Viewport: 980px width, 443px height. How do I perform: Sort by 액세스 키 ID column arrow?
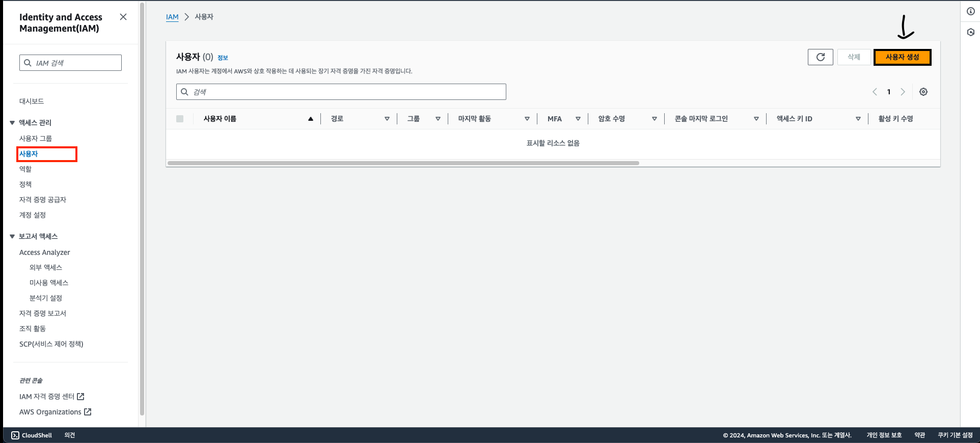[x=858, y=119]
